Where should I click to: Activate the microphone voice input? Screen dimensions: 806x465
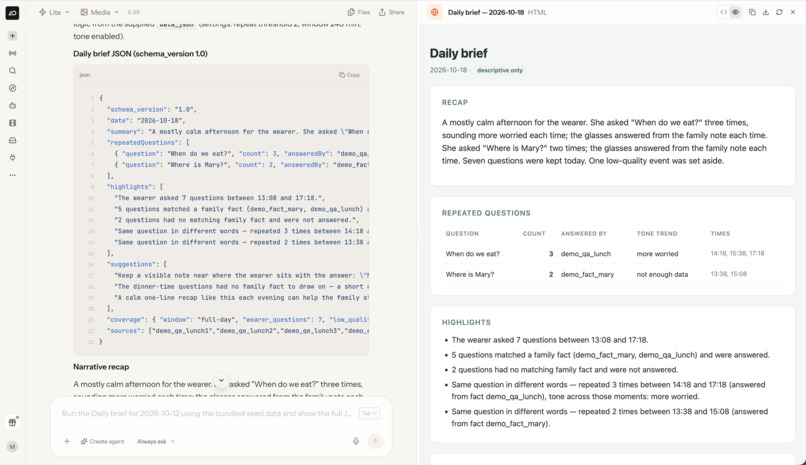(356, 441)
